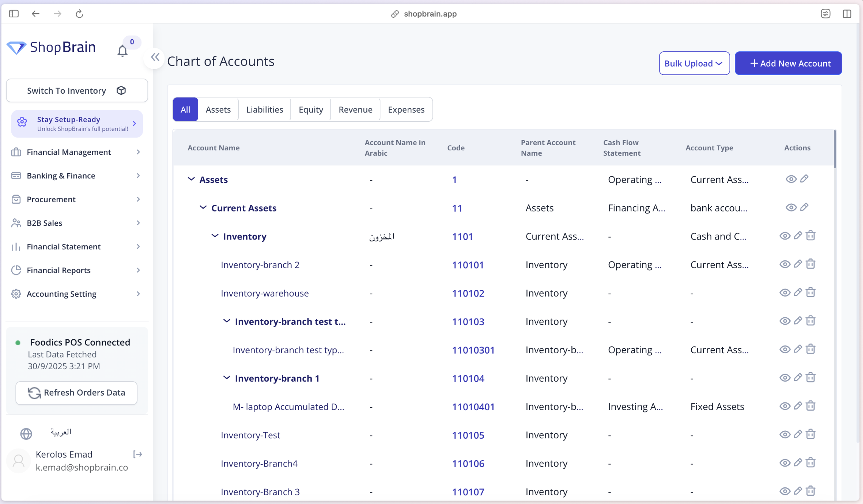Image resolution: width=863 pixels, height=504 pixels.
Task: Edit the Inventory-branch 2 account
Action: [x=798, y=264]
